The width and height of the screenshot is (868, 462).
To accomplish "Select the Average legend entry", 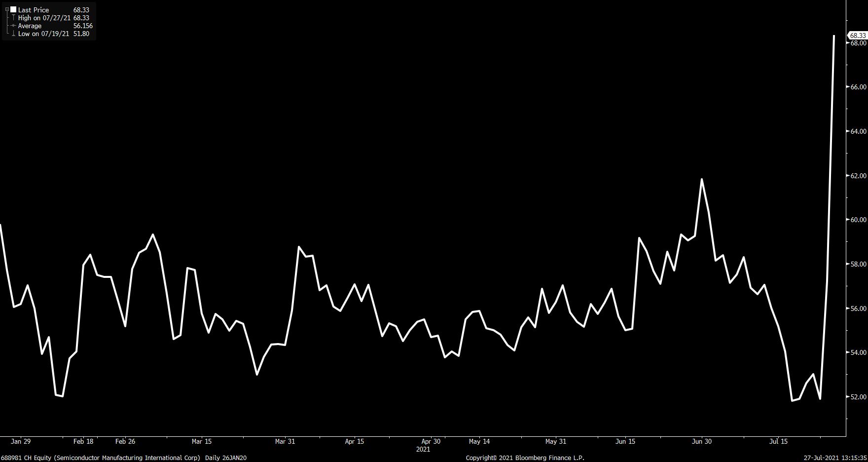I will [30, 26].
